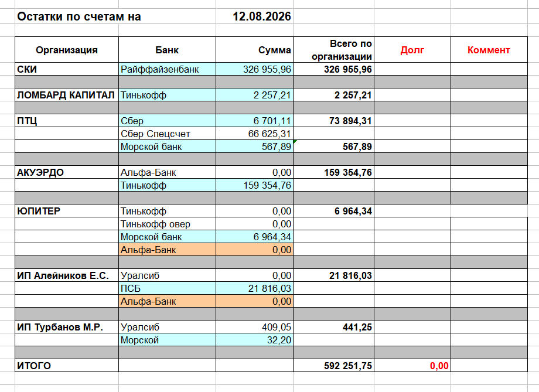Select the Тинькофф овер bank cell
This screenshot has height=392, width=539.
[167, 224]
